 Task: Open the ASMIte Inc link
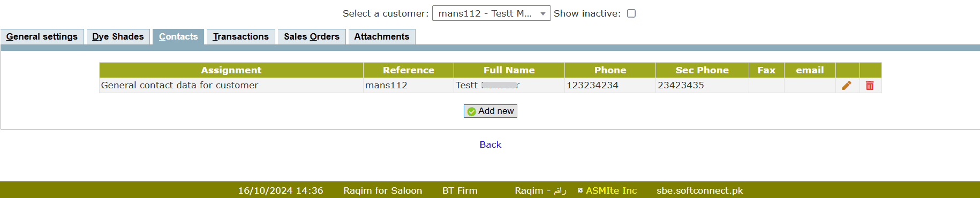point(611,191)
